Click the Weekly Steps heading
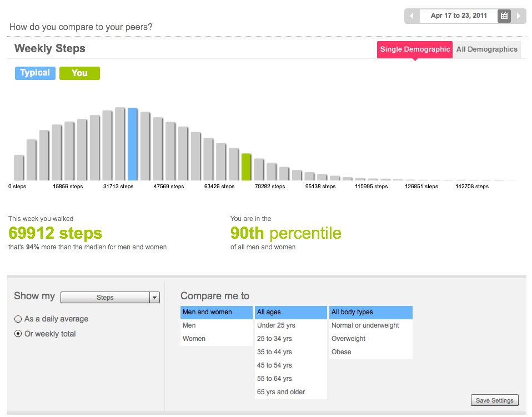532x417 pixels. point(49,48)
